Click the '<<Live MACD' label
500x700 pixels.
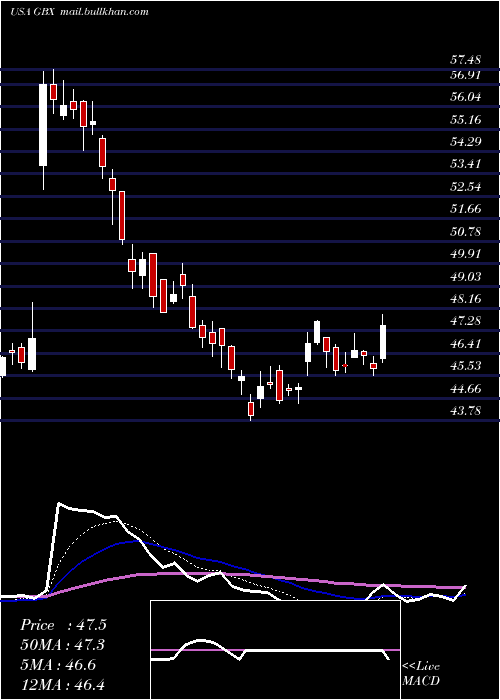pos(421,673)
